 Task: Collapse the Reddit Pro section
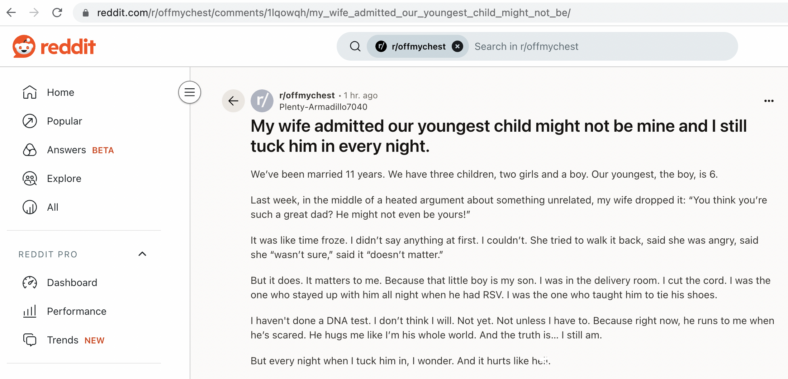[142, 254]
